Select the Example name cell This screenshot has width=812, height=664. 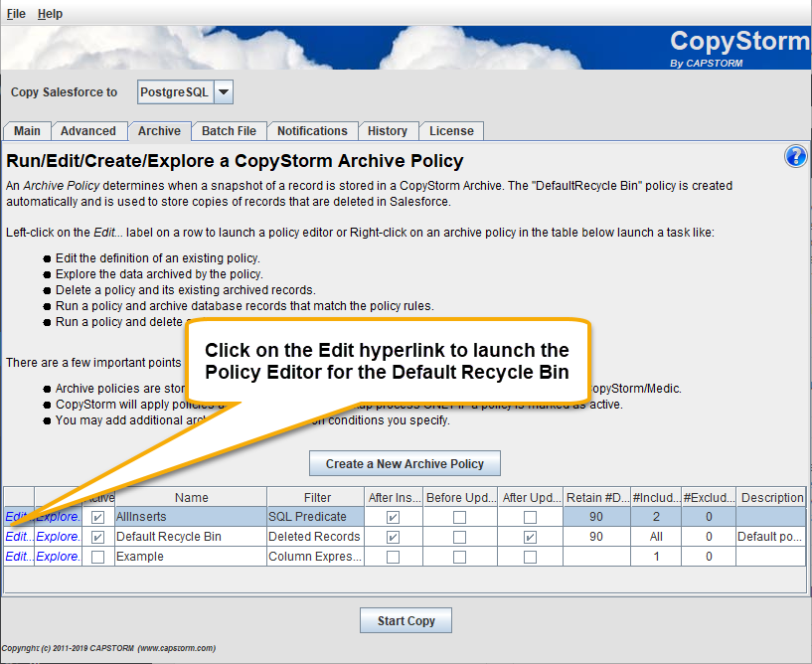[191, 557]
